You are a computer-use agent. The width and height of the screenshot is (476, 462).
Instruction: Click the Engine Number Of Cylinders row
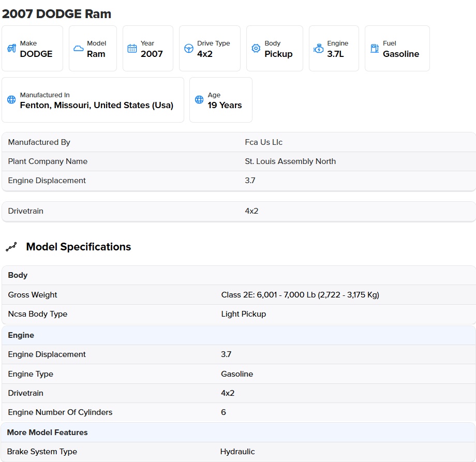(x=239, y=412)
